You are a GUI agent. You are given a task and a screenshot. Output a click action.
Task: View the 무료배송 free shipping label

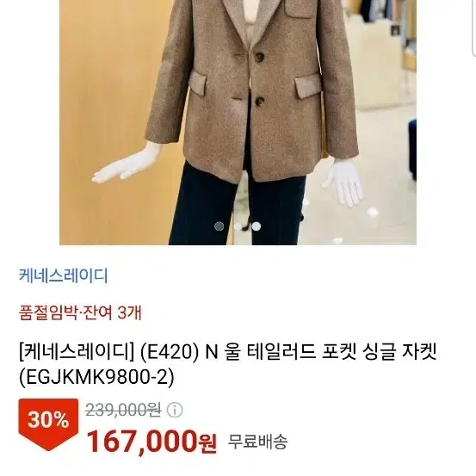pyautogui.click(x=257, y=442)
